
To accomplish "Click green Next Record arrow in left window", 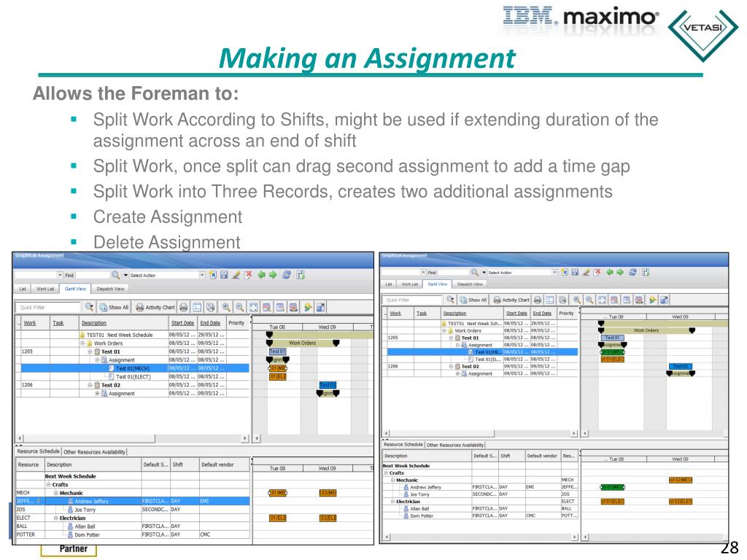I will point(273,275).
